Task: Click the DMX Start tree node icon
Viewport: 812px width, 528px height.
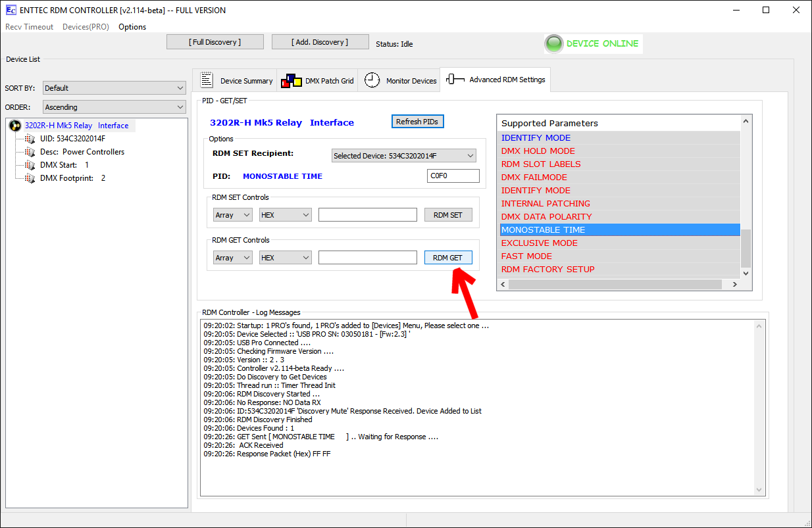Action: [x=30, y=165]
